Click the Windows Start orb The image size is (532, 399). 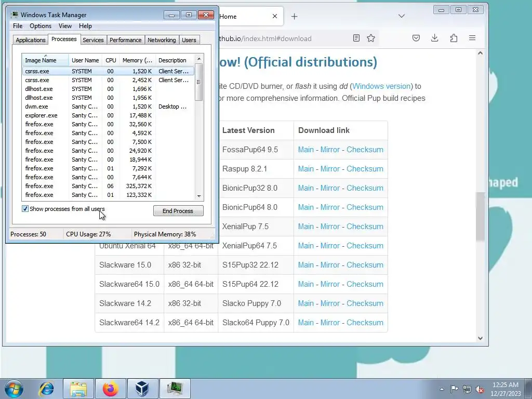(14, 389)
